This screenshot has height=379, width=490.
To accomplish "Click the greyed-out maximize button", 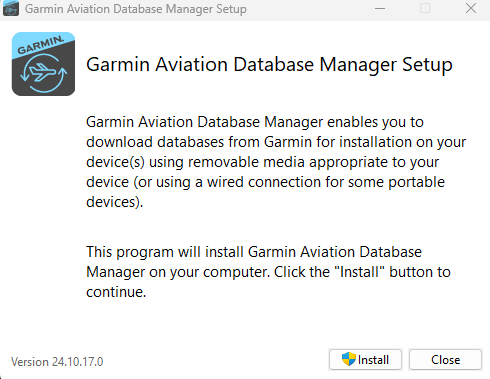I will point(425,8).
